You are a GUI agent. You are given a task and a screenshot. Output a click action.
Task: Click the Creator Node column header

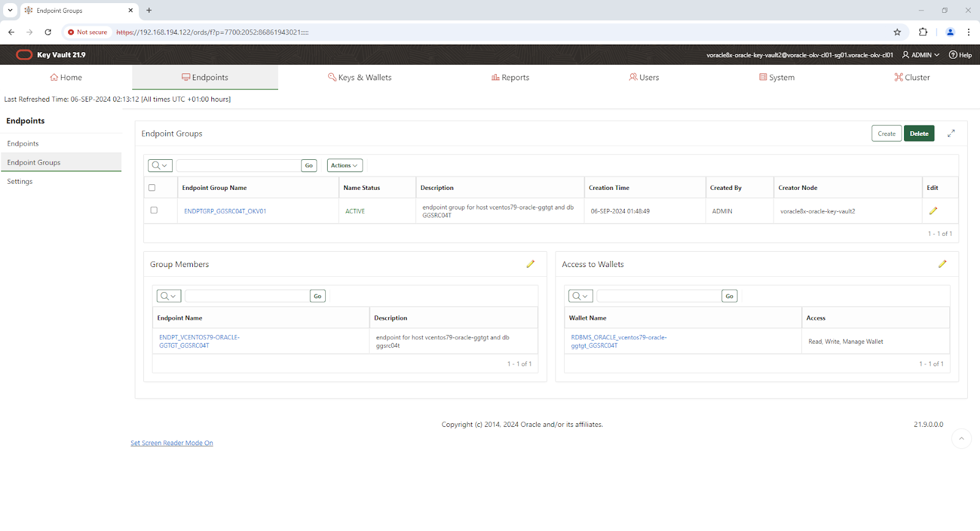[x=797, y=187]
